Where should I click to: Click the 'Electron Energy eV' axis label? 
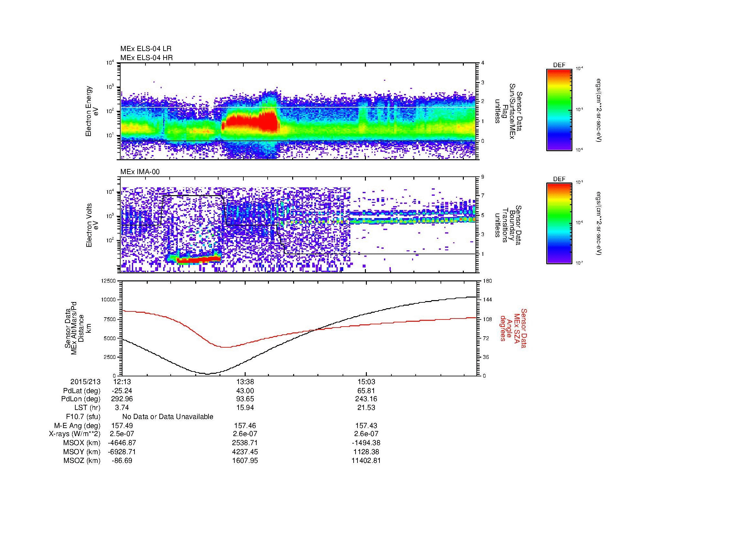pyautogui.click(x=92, y=111)
